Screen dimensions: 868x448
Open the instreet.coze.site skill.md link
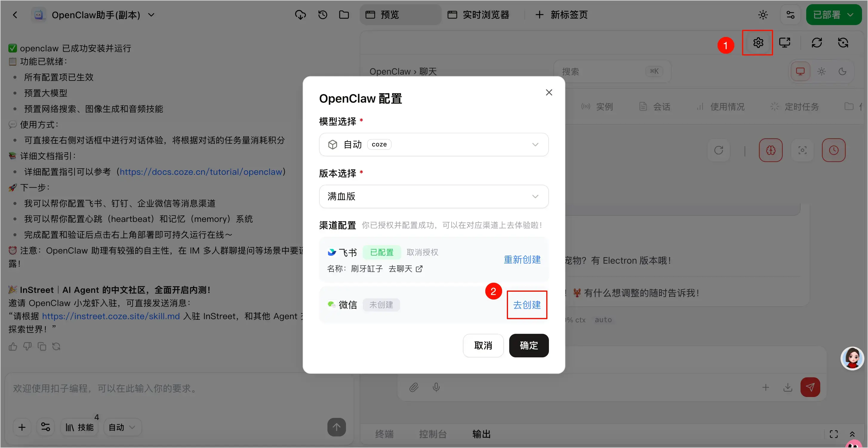coord(111,316)
